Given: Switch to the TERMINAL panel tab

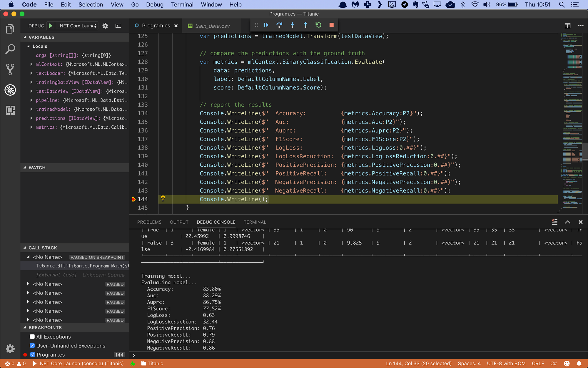Looking at the screenshot, I should coord(255,222).
